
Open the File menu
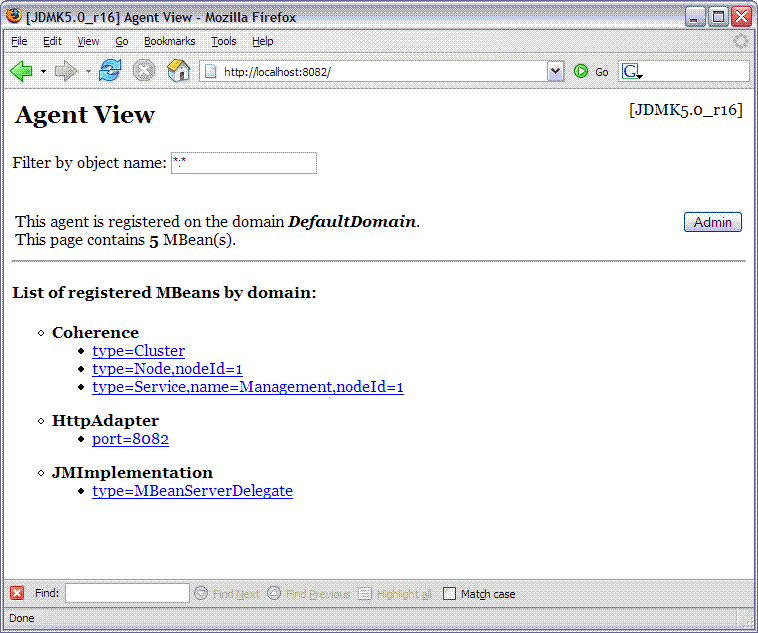click(19, 42)
